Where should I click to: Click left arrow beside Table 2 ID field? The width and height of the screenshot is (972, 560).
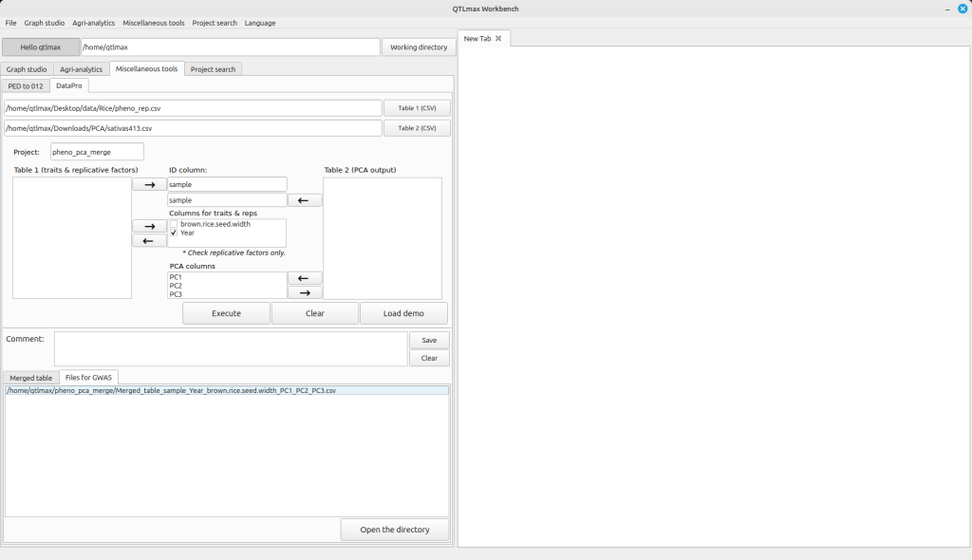pyautogui.click(x=304, y=200)
